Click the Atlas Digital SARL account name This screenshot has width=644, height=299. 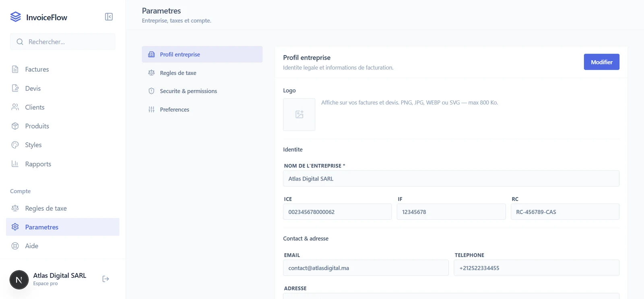(60, 276)
